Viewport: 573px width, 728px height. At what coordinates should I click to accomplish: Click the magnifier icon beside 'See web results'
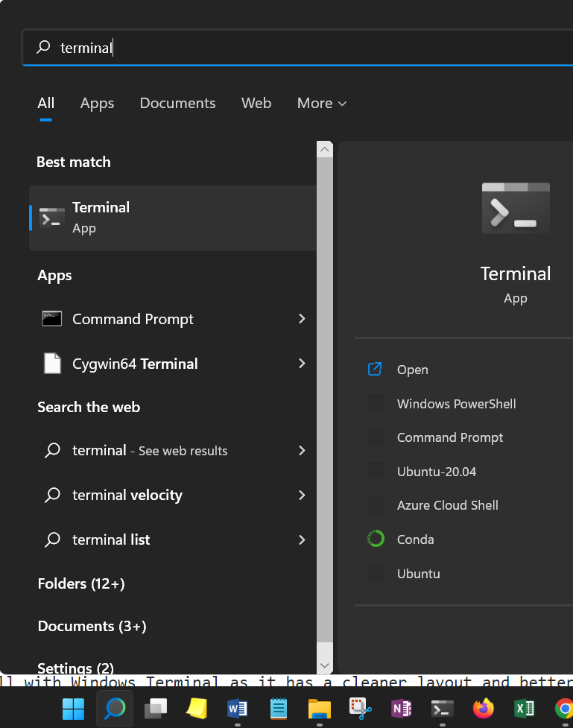52,450
